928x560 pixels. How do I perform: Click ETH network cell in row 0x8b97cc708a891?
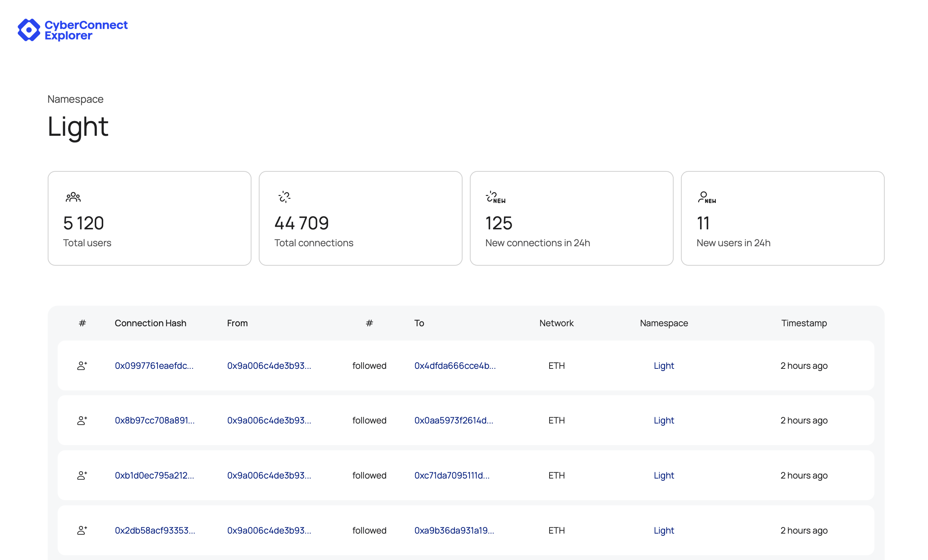[x=556, y=421]
